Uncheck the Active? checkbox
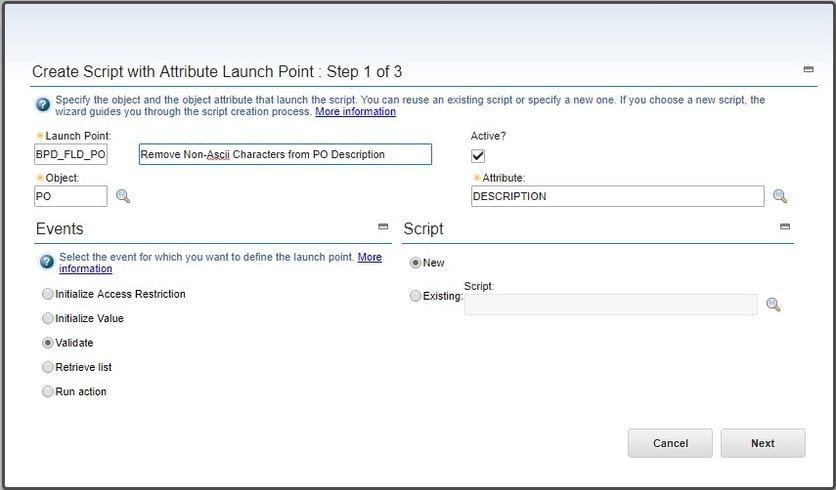Viewport: 836px width, 490px height. coord(478,156)
